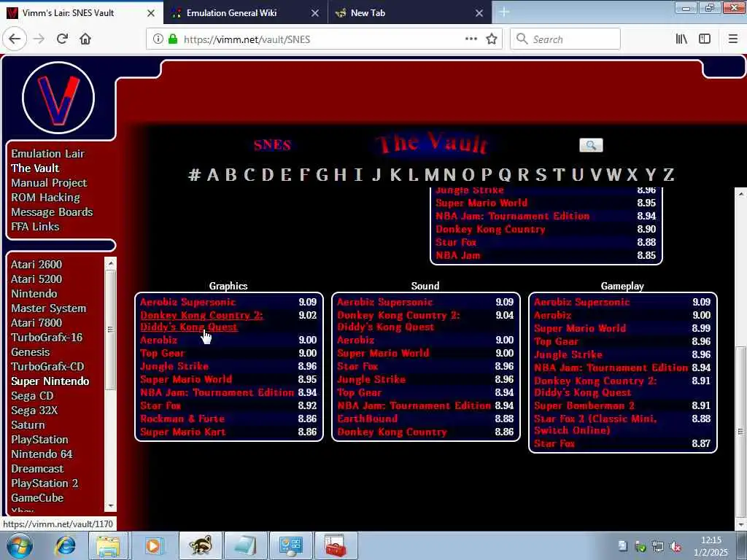
Task: Select GameCube in systems list
Action: [37, 498]
